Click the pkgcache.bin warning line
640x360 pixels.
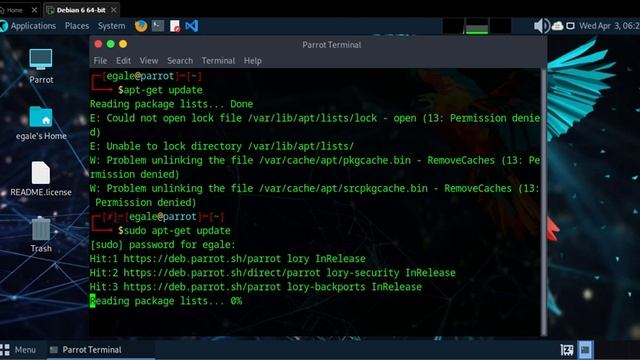(315, 167)
